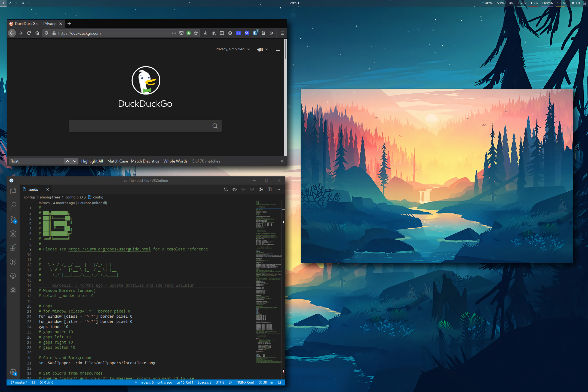Viewport: 588px width, 392px height.
Task: Click the split editor right icon
Action: 269,189
